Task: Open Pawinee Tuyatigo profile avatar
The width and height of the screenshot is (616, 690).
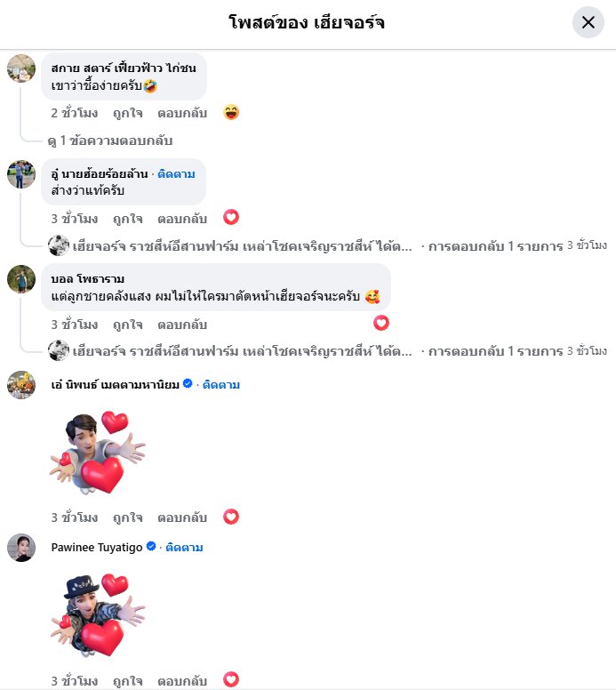Action: (21, 548)
